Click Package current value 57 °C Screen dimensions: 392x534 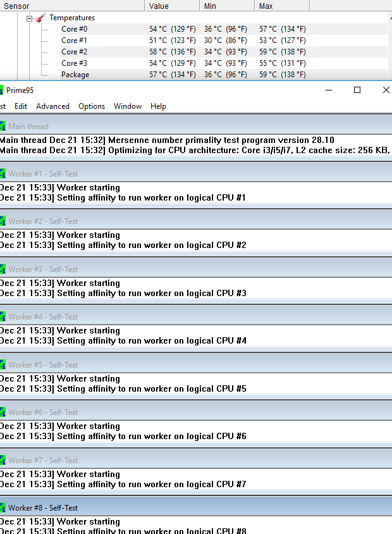tap(172, 75)
